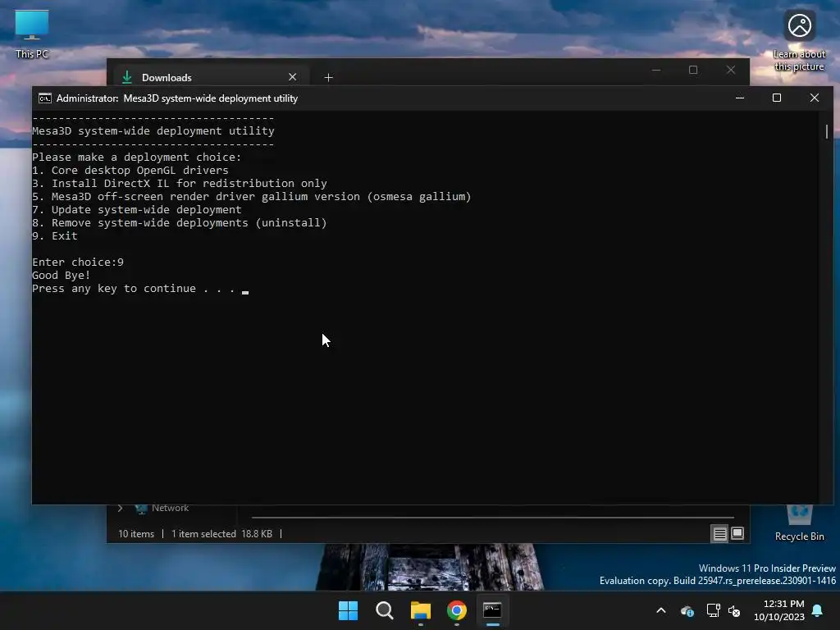Show hidden system tray icons

(x=661, y=610)
